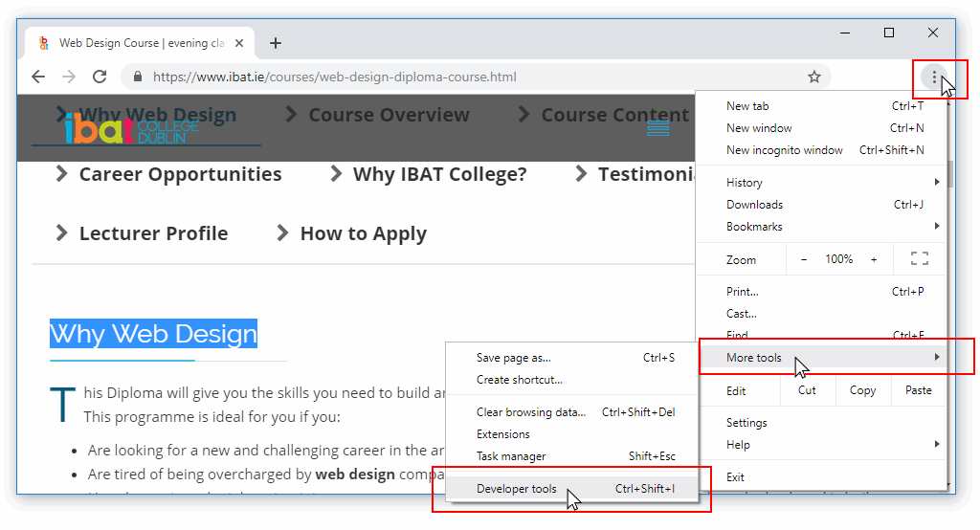Select Clear browsing data option
Screen dimensions: 980x530
(530, 412)
